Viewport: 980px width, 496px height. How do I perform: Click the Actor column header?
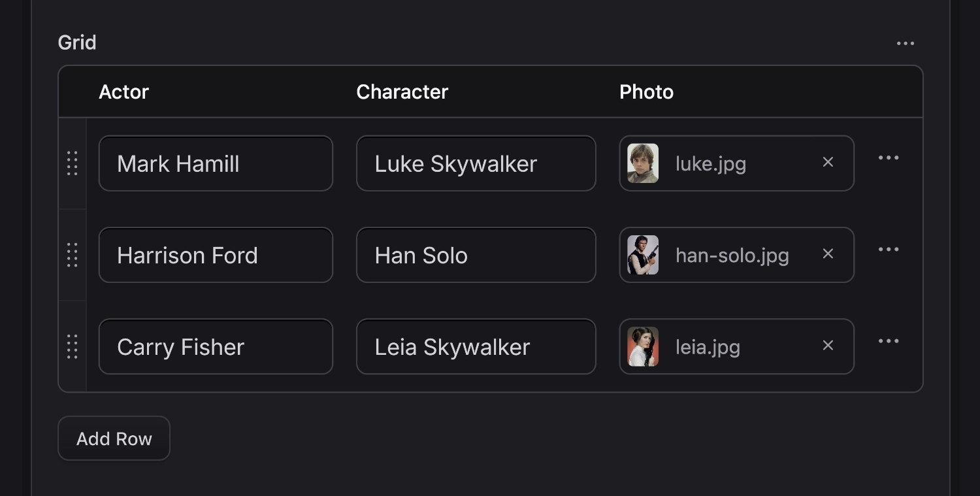pyautogui.click(x=123, y=91)
